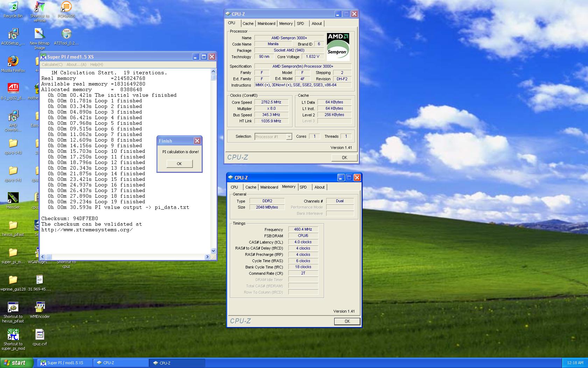Viewport: 588px width, 368px height.
Task: Switch to About tab in lower CPU-Z
Action: (x=320, y=187)
